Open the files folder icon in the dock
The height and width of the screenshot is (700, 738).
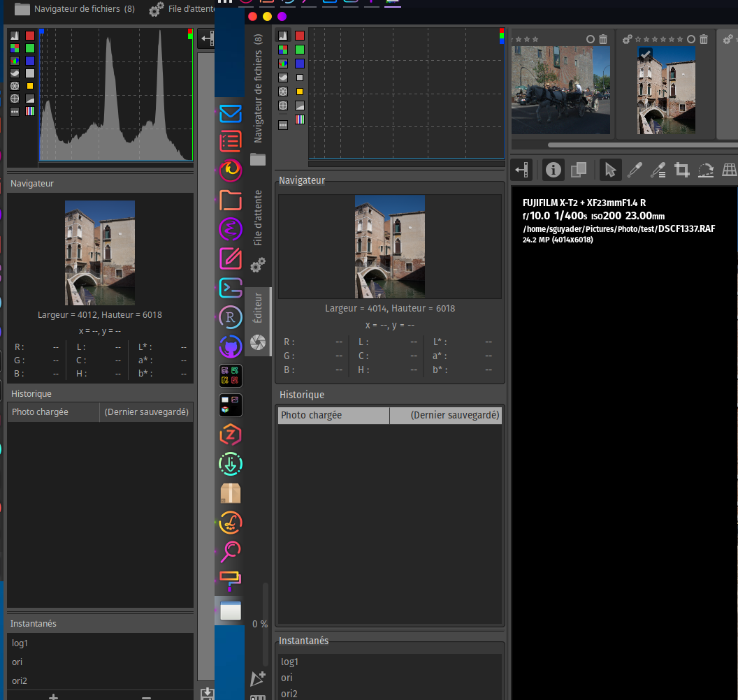(x=231, y=200)
